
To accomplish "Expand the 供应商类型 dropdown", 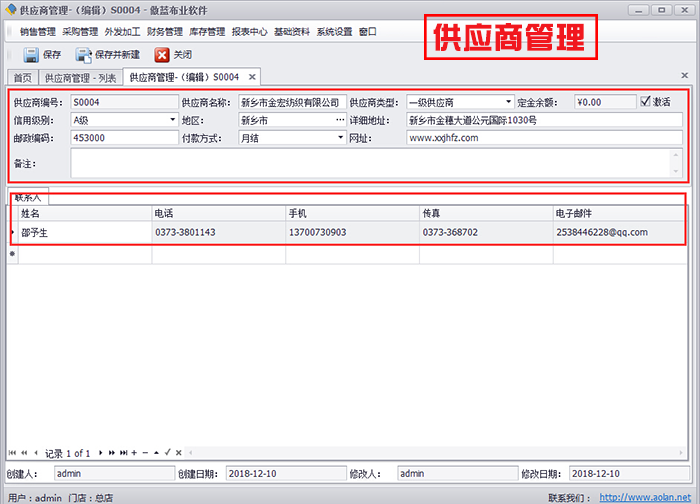I will pyautogui.click(x=509, y=102).
